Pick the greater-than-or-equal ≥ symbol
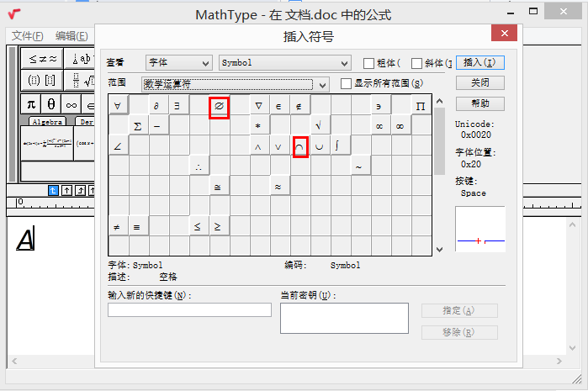Viewport: 588px width, 391px height. (x=219, y=226)
